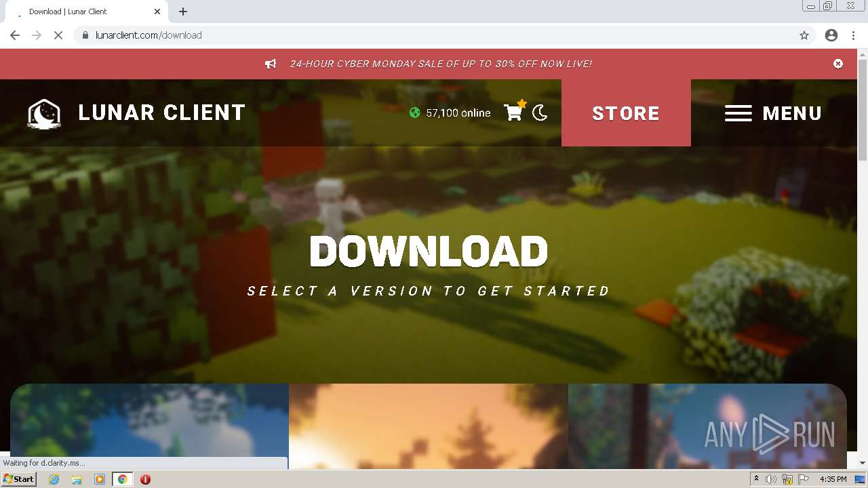This screenshot has height=488, width=868.
Task: Open Action Center flag icon
Action: point(804,479)
